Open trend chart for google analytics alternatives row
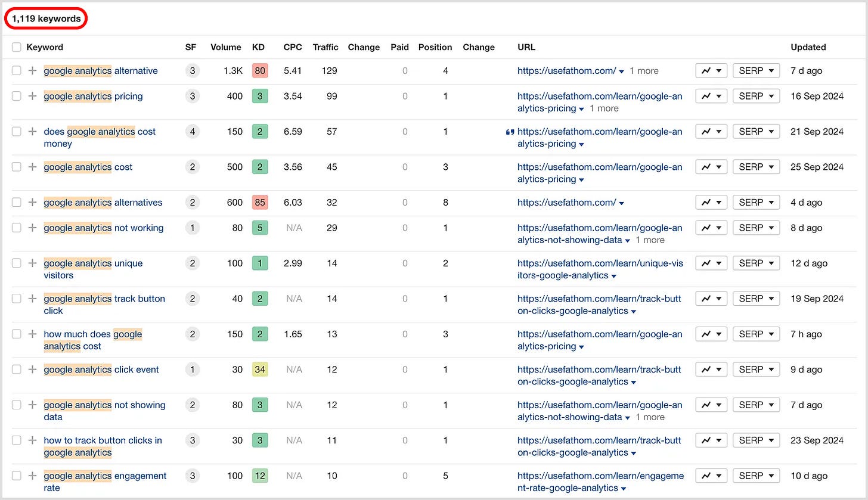This screenshot has width=868, height=500. click(711, 203)
